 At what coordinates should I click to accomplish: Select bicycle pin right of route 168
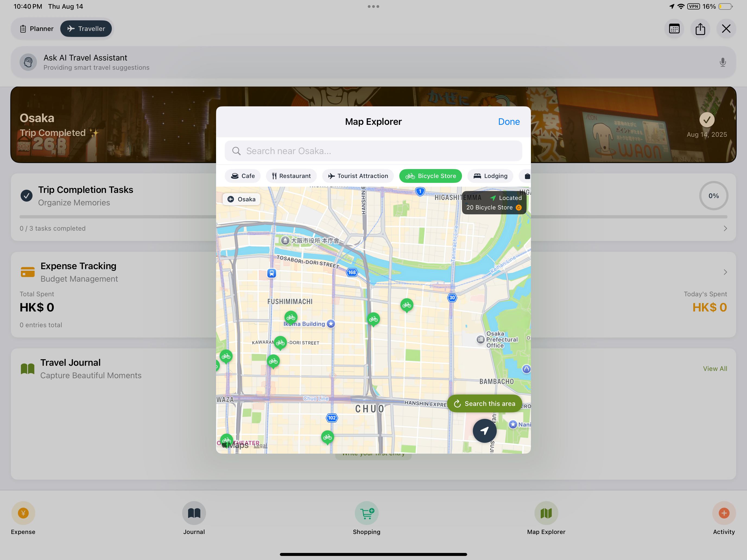[x=373, y=319]
